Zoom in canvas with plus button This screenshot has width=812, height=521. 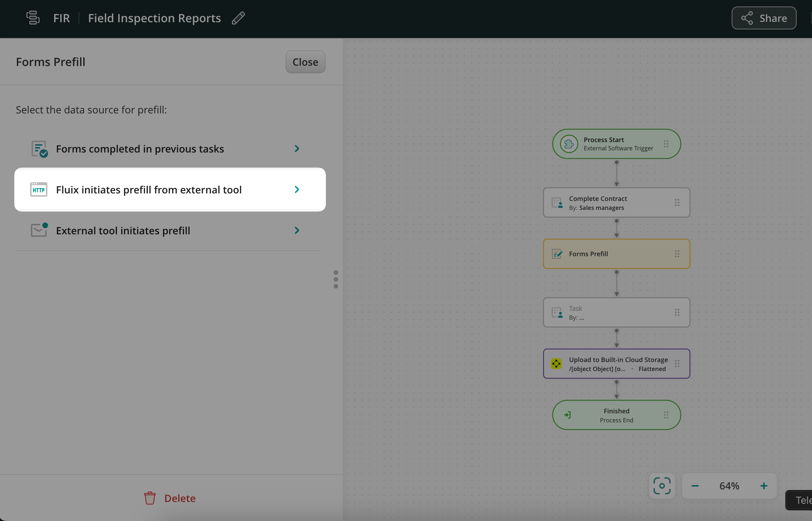click(764, 486)
